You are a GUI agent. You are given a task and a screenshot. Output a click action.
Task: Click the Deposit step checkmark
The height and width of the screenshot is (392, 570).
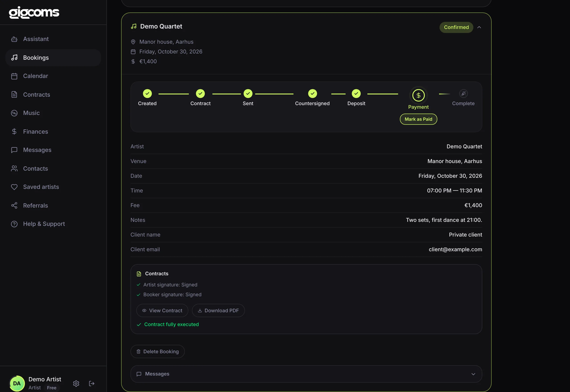pyautogui.click(x=356, y=94)
